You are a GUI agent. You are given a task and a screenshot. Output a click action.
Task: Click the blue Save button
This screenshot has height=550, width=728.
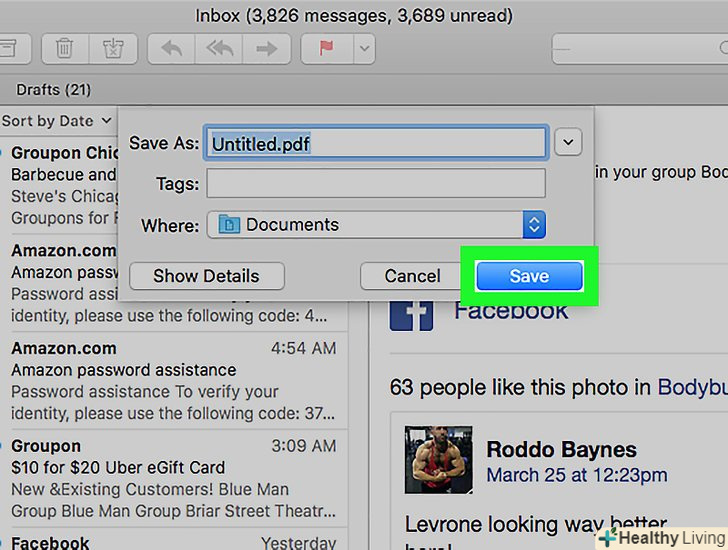pos(529,276)
